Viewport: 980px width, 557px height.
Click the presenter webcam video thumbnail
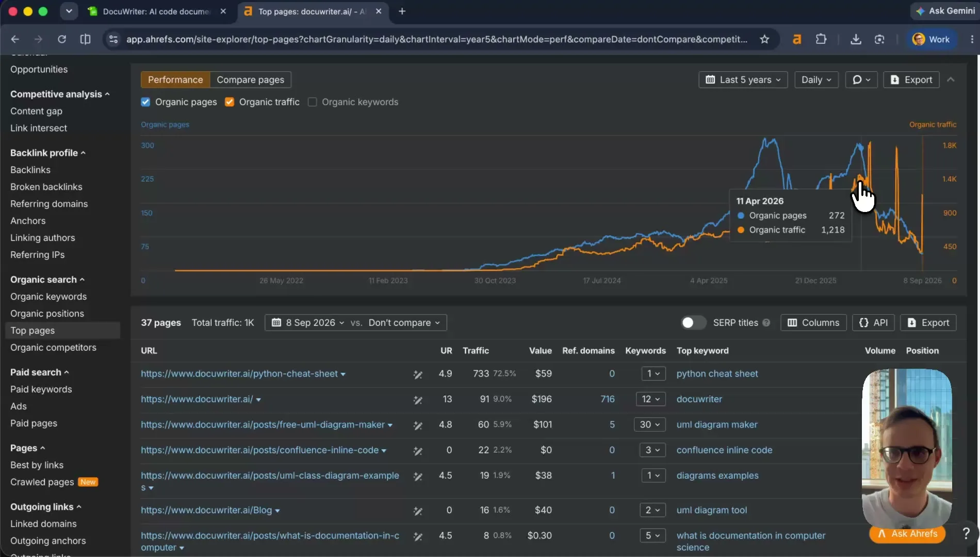[907, 448]
